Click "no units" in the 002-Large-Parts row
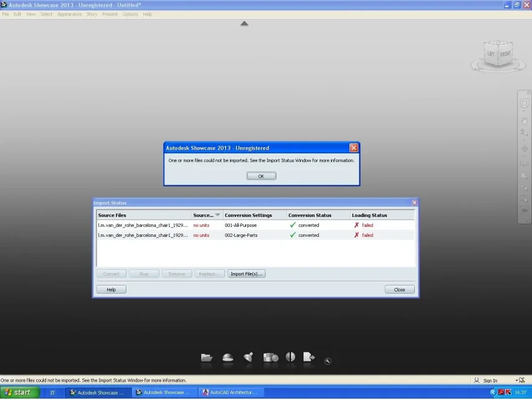The image size is (532, 399). [x=201, y=235]
